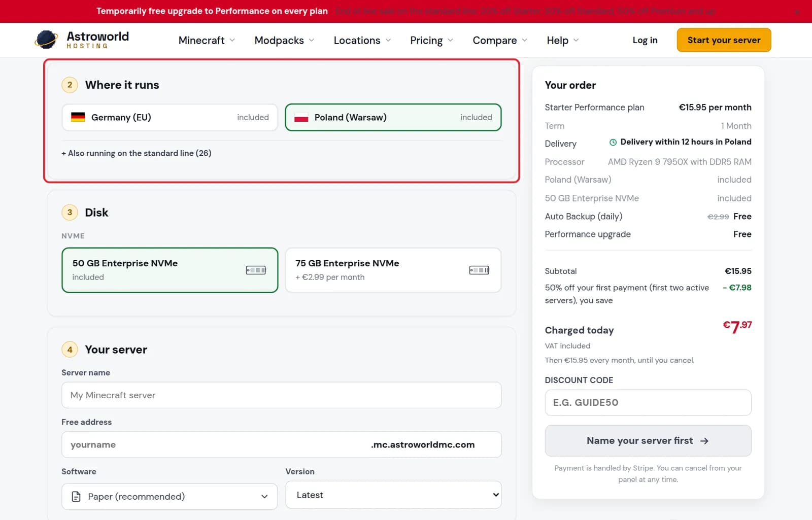Choose 50 GB Enterprise NVMe disk

(x=170, y=270)
